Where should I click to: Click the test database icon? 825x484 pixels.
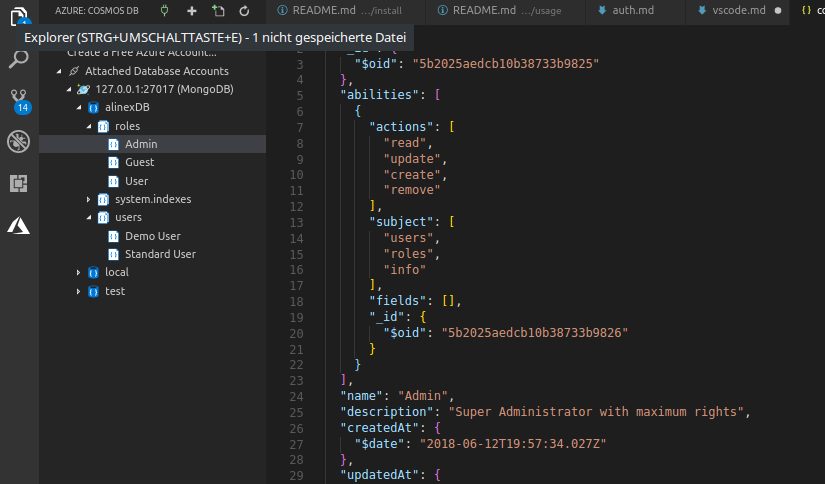tap(93, 291)
